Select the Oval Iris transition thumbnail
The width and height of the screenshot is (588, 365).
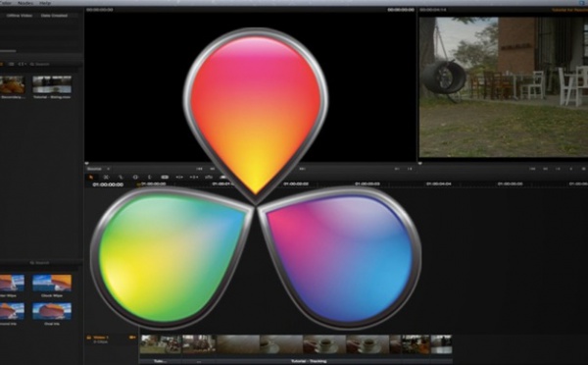tap(52, 311)
